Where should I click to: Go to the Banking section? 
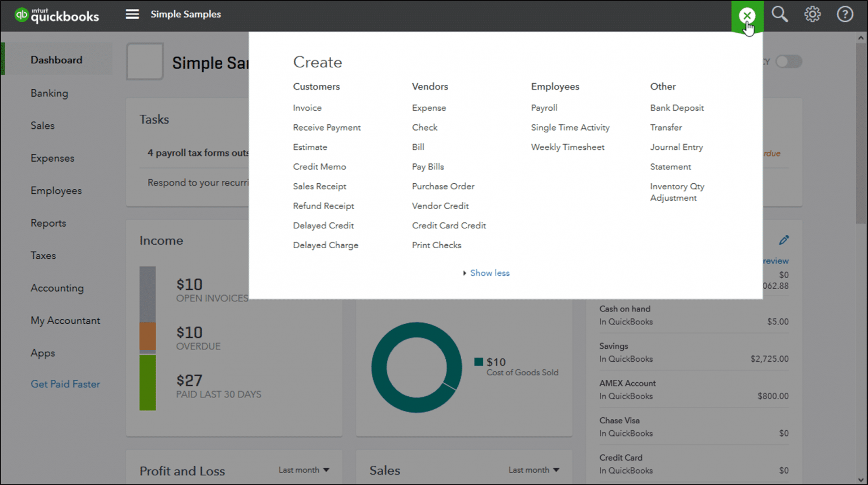[x=49, y=93]
